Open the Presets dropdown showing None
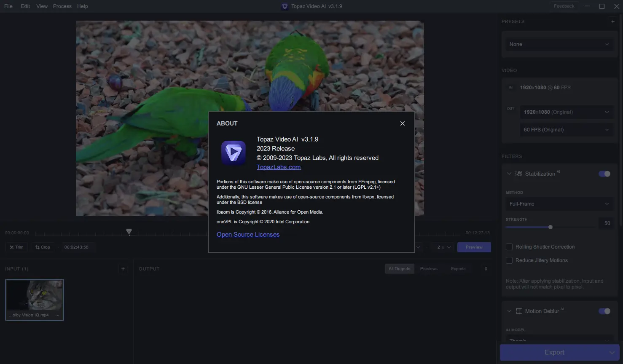Image resolution: width=623 pixels, height=364 pixels. [559, 44]
